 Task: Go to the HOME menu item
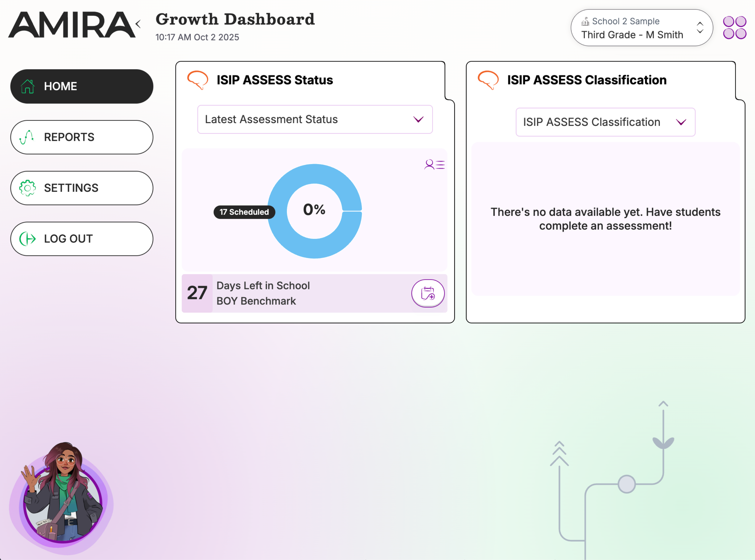point(81,86)
